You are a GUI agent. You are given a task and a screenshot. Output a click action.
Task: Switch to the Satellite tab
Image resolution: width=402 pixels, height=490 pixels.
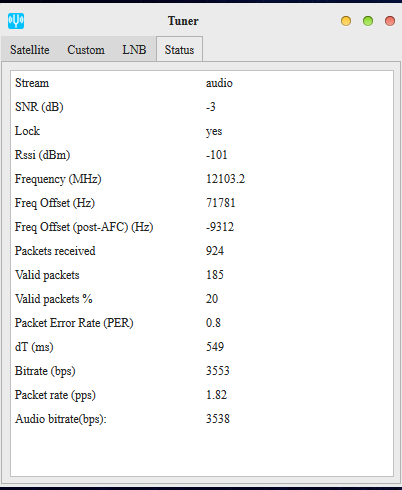pos(30,50)
